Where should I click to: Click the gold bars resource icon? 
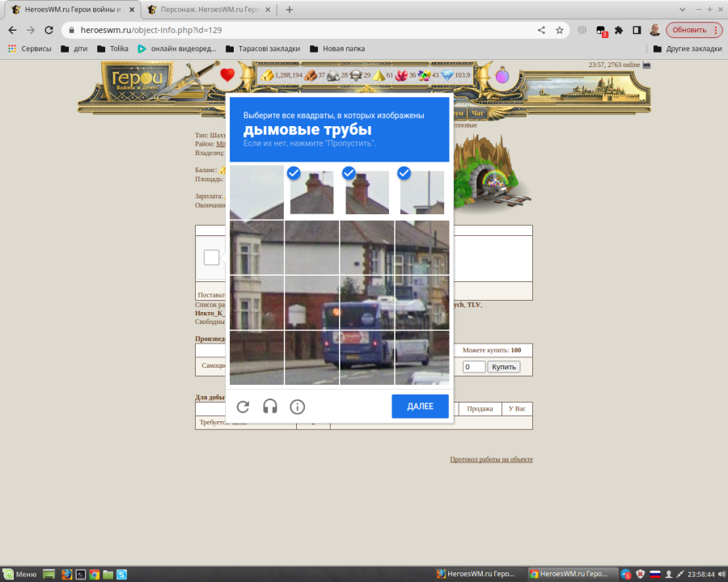coord(267,75)
